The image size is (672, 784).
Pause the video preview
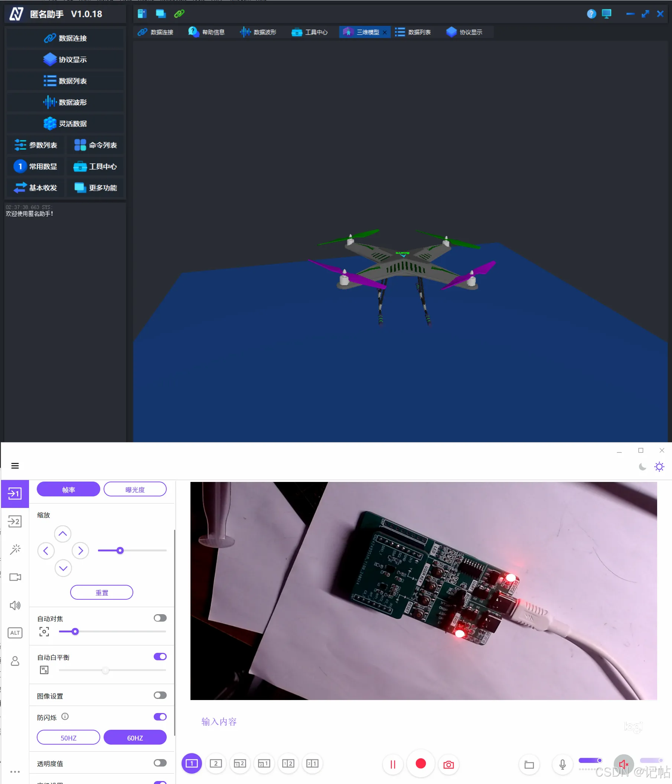(393, 764)
